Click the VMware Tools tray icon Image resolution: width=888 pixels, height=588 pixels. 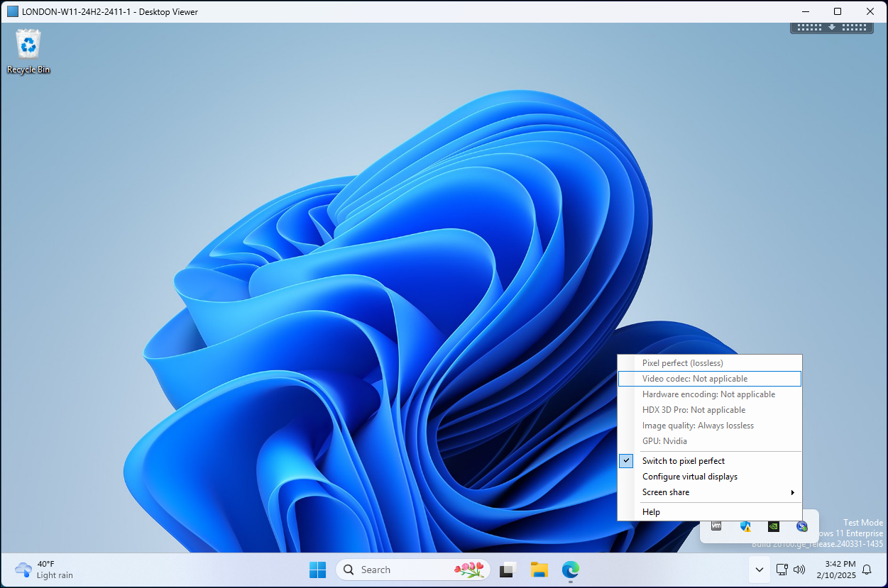[x=716, y=526]
